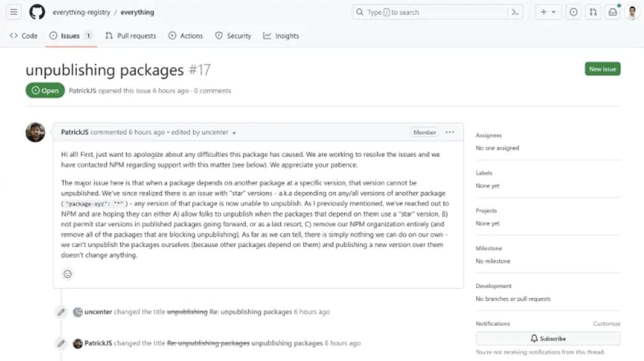Open the everything-registry organization link

81,12
